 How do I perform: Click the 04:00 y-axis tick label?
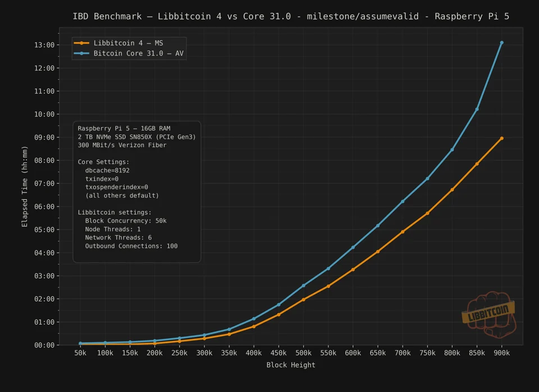44,253
